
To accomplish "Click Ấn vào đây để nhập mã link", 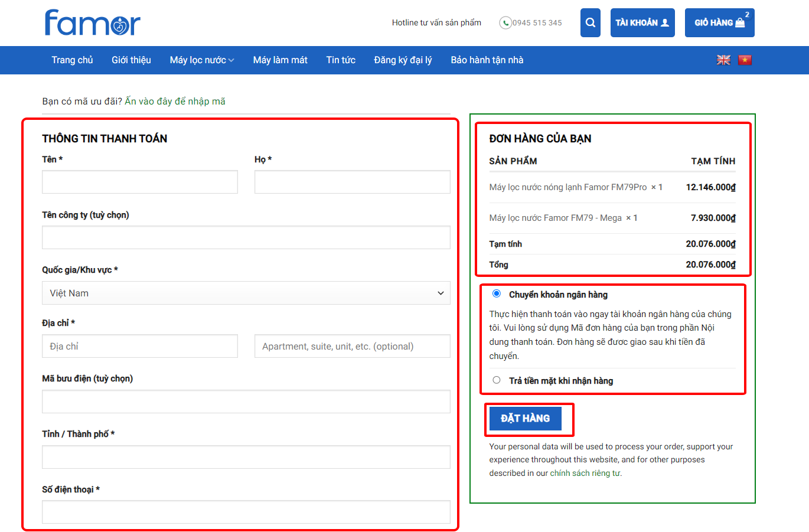I will 175,101.
